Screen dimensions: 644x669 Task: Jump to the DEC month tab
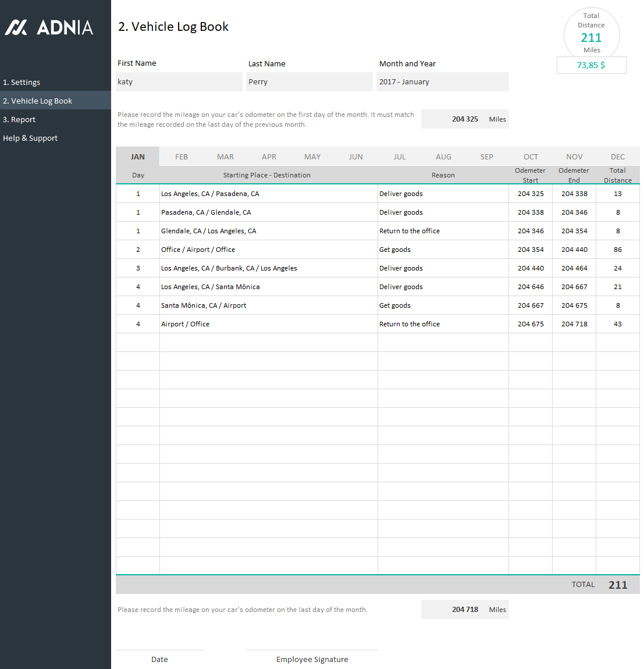pyautogui.click(x=618, y=156)
